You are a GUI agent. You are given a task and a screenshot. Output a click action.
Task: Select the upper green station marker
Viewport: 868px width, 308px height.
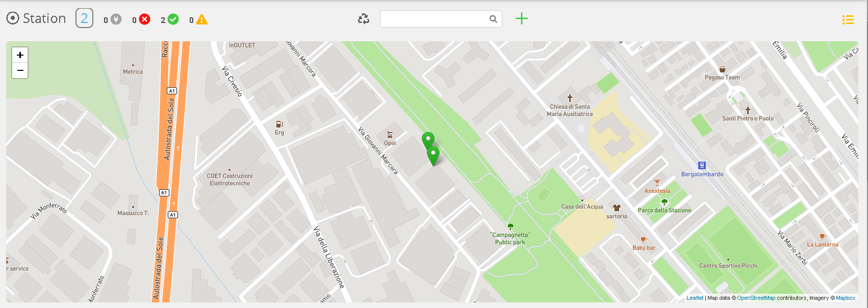tap(428, 140)
